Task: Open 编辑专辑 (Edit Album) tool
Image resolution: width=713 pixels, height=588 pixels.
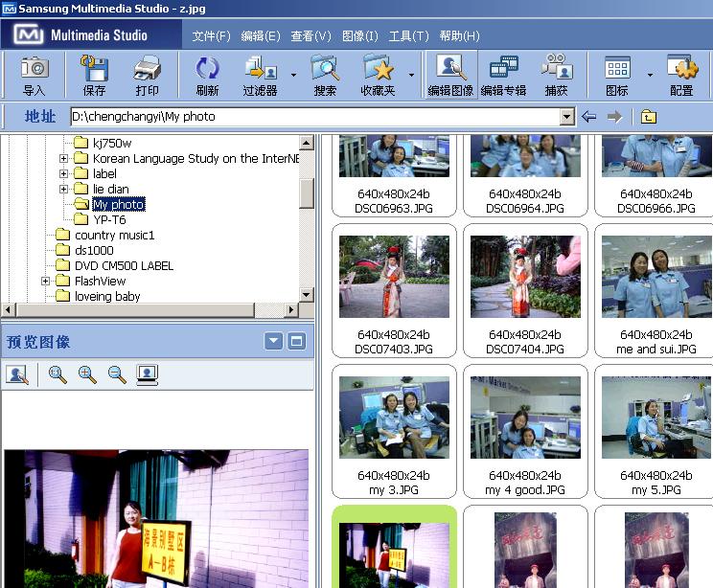Action: pos(503,76)
